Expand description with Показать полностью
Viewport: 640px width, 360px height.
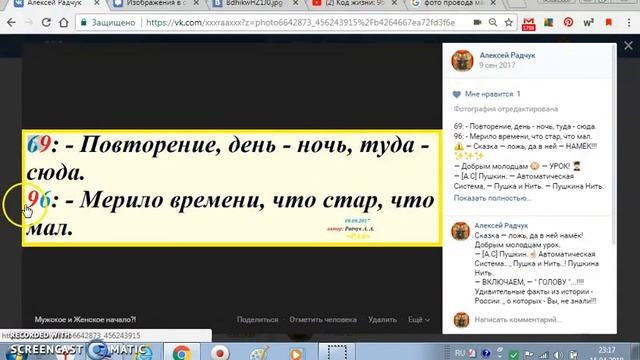(x=492, y=198)
